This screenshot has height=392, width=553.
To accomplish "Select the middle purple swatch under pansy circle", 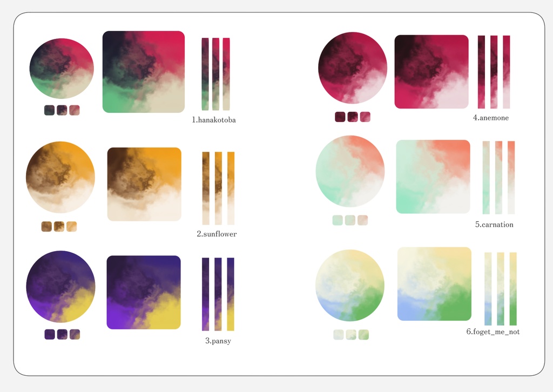I will coord(62,334).
